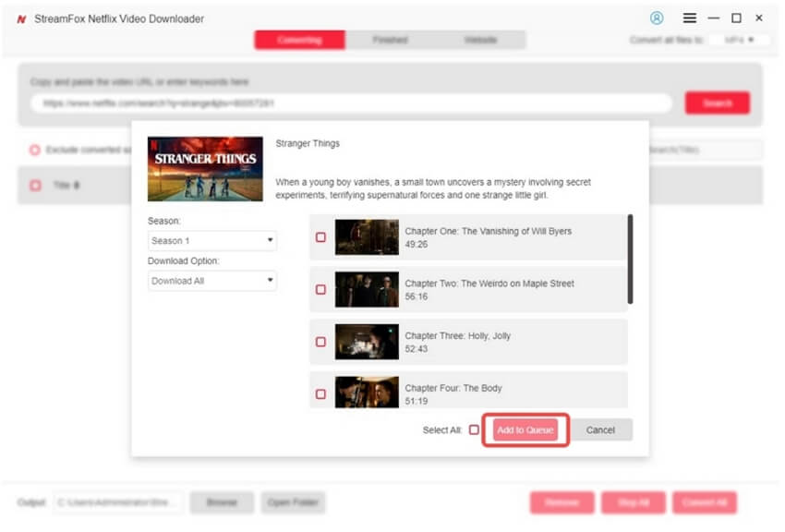This screenshot has height=532, width=785.
Task: Click the 'Season:' label
Action: [164, 221]
